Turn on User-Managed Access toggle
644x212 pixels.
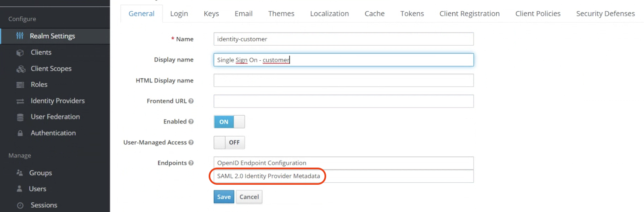pos(229,142)
